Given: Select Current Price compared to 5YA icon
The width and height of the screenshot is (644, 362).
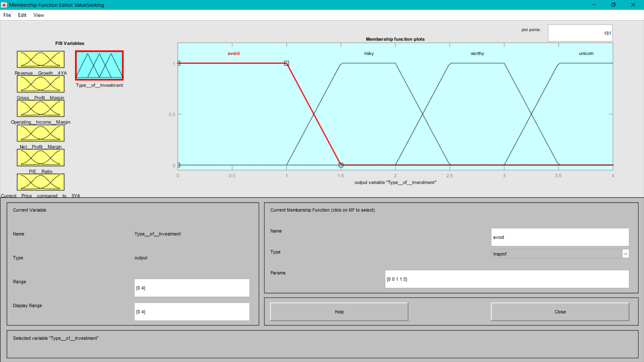Looking at the screenshot, I should [x=41, y=182].
